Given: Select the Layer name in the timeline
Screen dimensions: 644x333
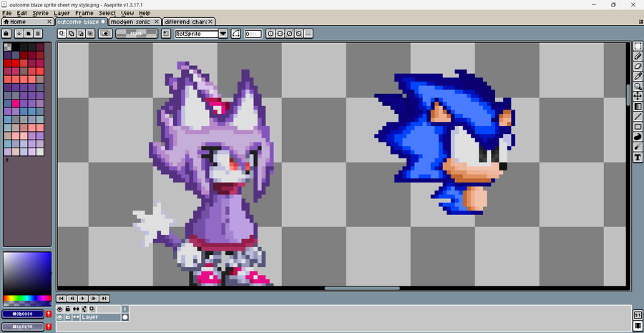Looking at the screenshot, I should point(101,317).
